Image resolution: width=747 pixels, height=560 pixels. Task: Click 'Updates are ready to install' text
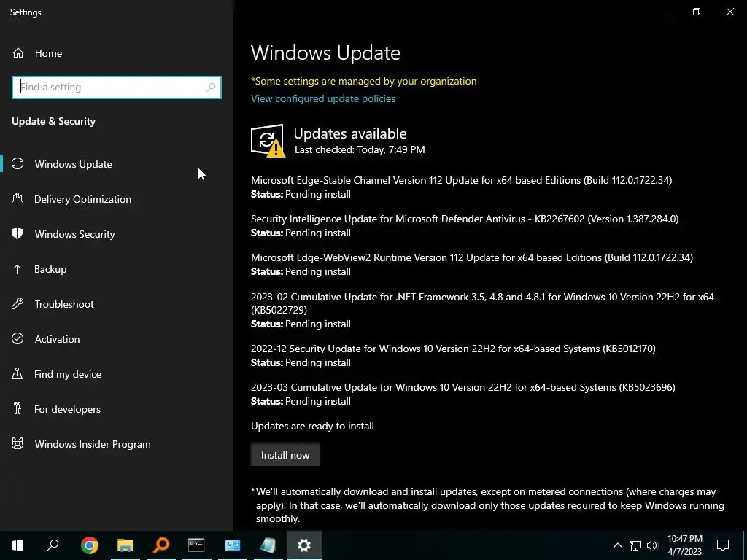coord(312,426)
